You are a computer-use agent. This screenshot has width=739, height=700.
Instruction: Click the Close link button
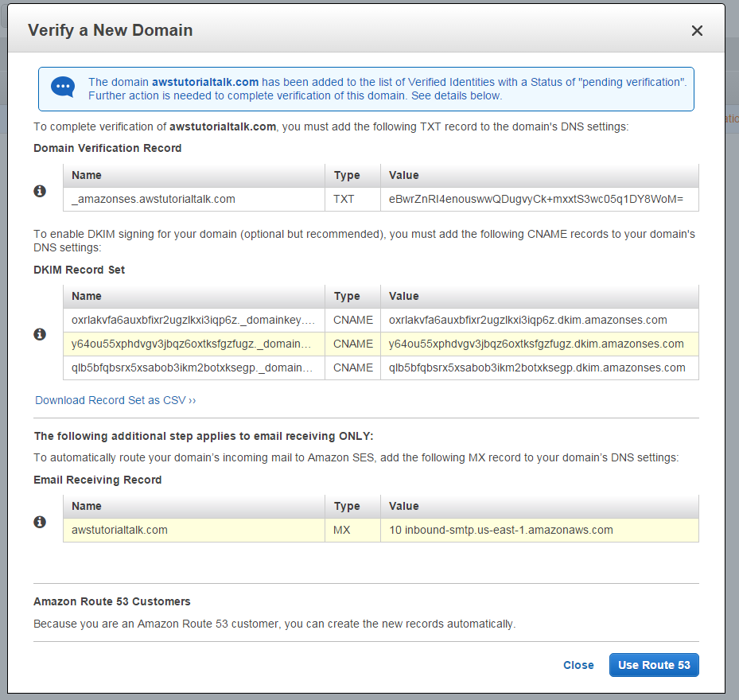tap(578, 665)
